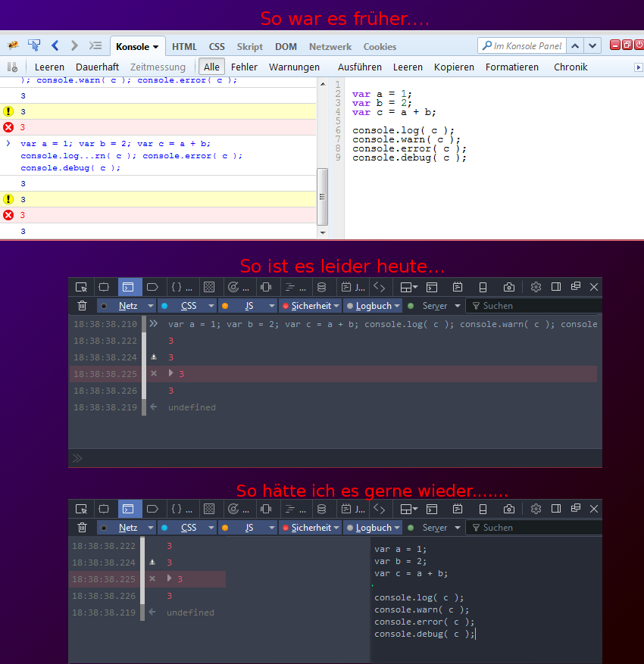
Task: Click the camera screenshot icon in the middle devtools toolbar
Action: 509,287
